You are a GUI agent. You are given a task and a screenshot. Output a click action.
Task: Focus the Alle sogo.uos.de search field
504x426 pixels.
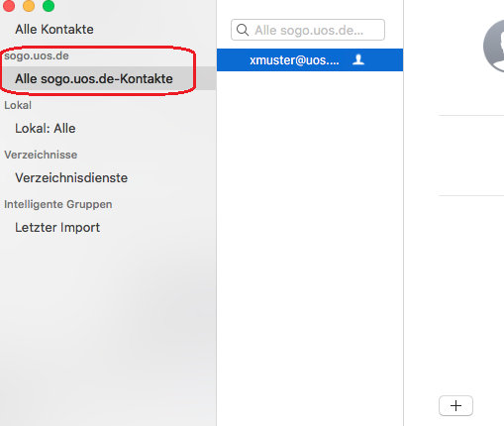(308, 30)
